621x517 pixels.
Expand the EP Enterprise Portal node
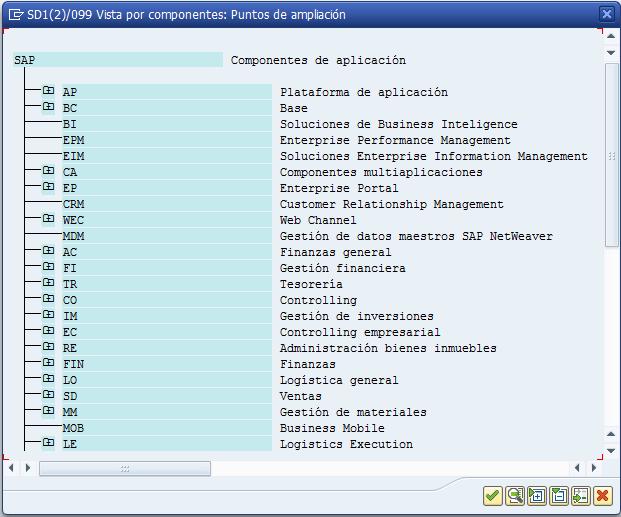(x=48, y=187)
